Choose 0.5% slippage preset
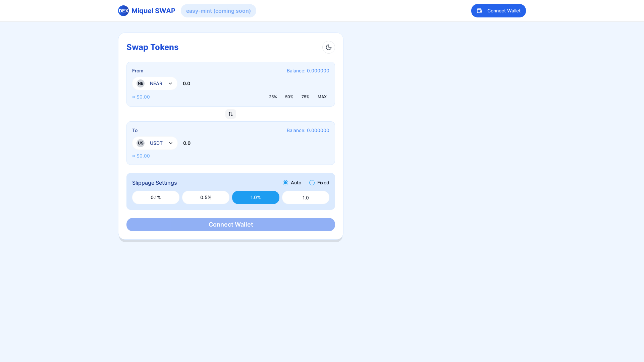This screenshot has height=362, width=644. point(206,197)
